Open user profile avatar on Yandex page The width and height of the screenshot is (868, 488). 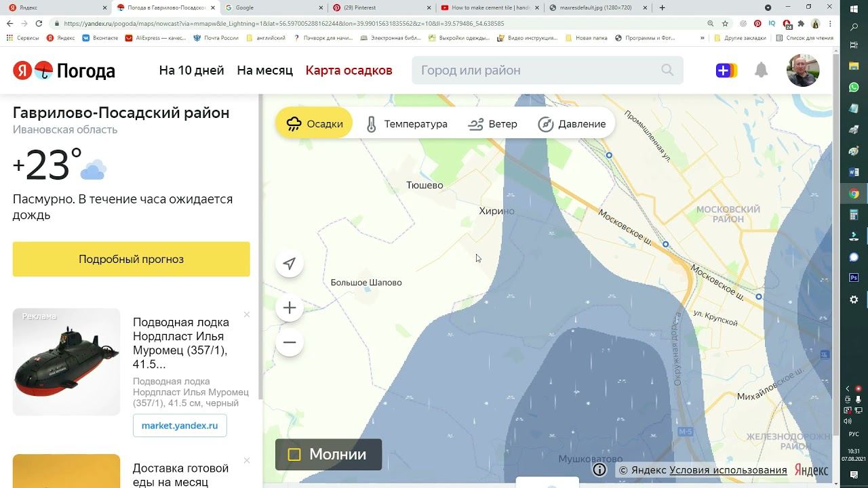click(x=803, y=70)
